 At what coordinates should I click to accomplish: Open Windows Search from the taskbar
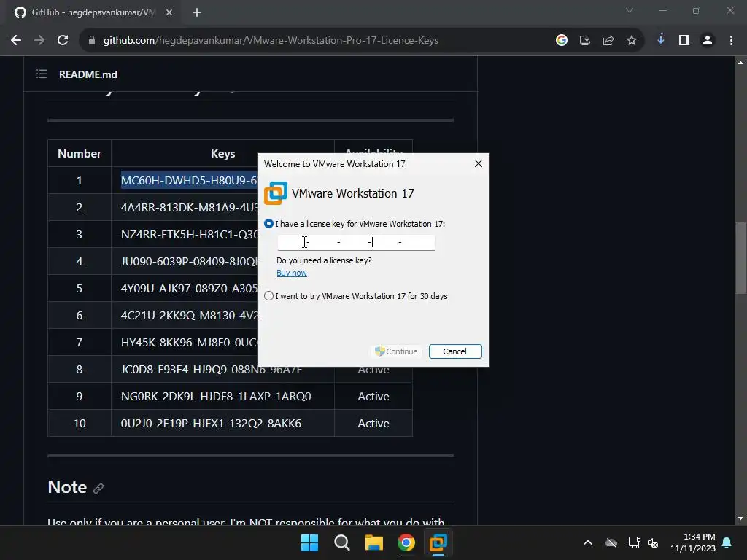[342, 542]
